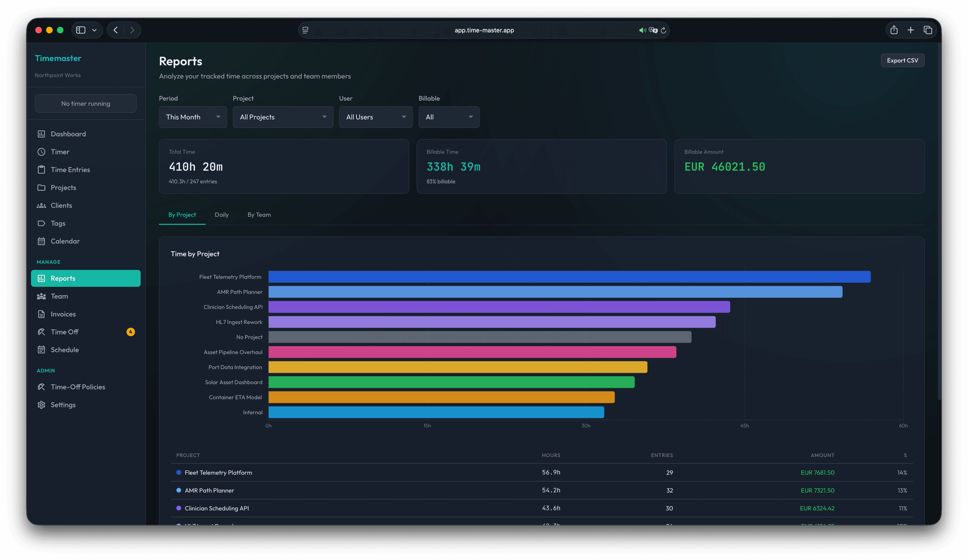
Task: Click the Internal cyan bar
Action: 436,413
